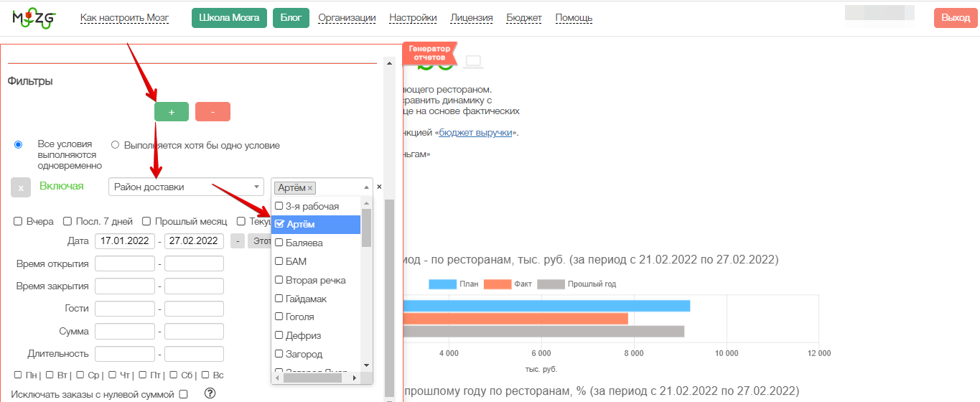Click the Выход button

click(956, 18)
